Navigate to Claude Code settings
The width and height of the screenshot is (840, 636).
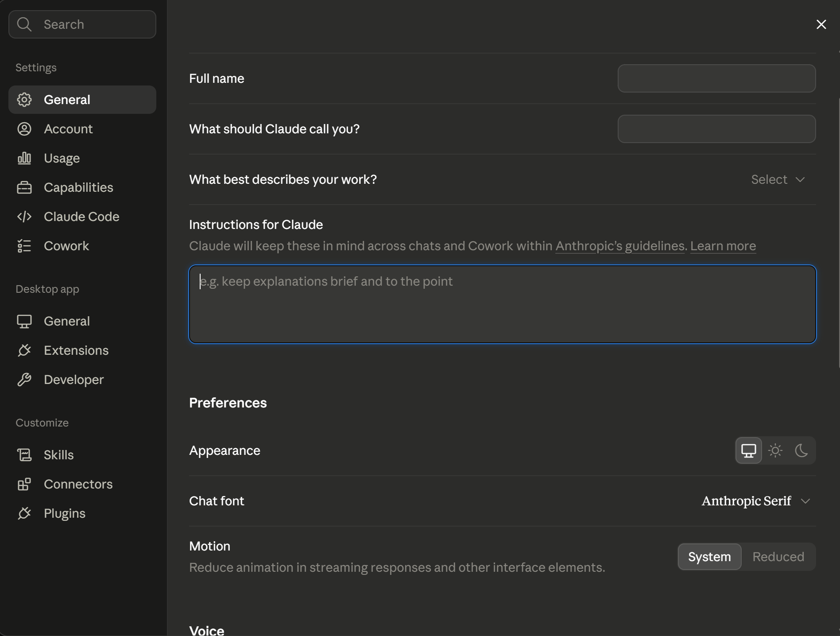pyautogui.click(x=82, y=217)
